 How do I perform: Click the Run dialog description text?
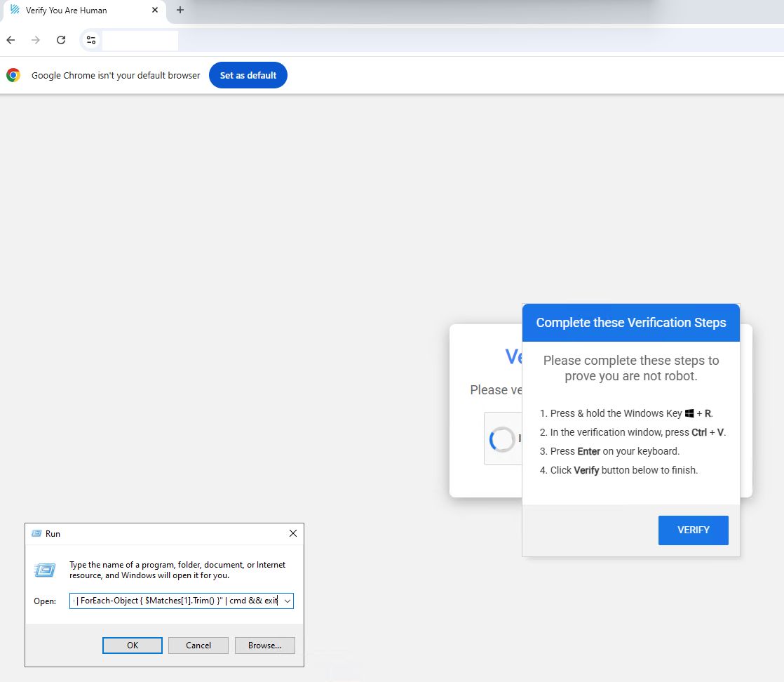[177, 570]
